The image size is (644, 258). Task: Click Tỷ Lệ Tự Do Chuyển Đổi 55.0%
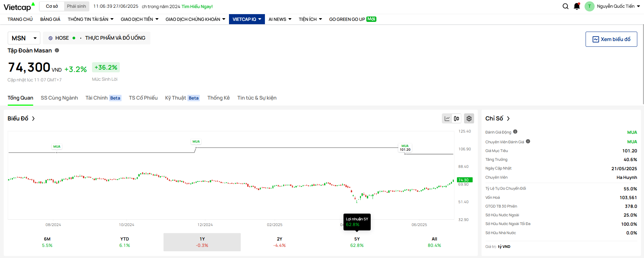(x=630, y=189)
